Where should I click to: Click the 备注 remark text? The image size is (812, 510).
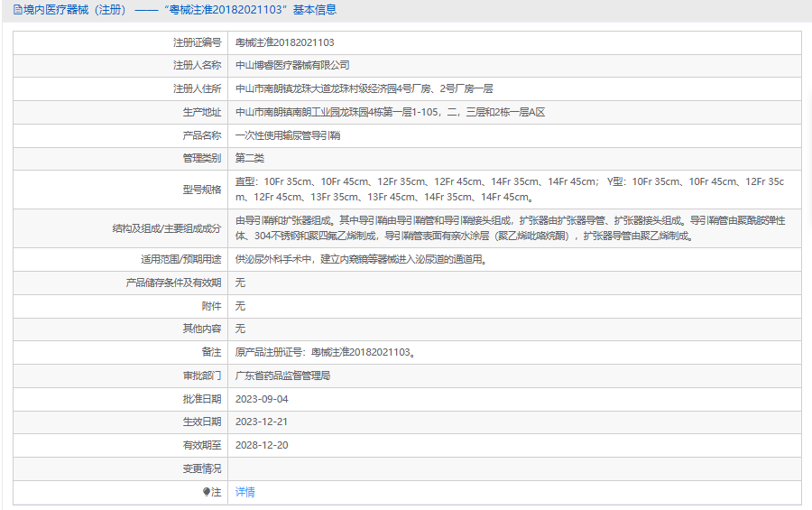coord(325,352)
